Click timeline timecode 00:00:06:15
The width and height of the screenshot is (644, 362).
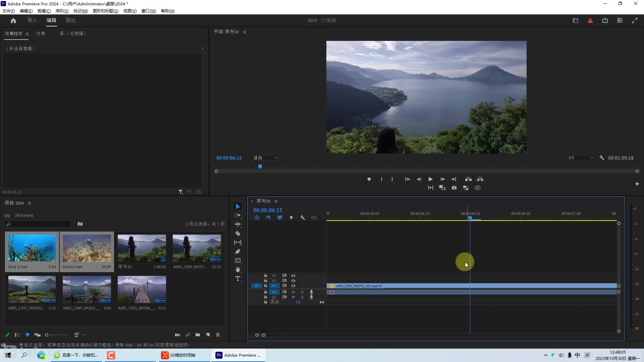268,210
